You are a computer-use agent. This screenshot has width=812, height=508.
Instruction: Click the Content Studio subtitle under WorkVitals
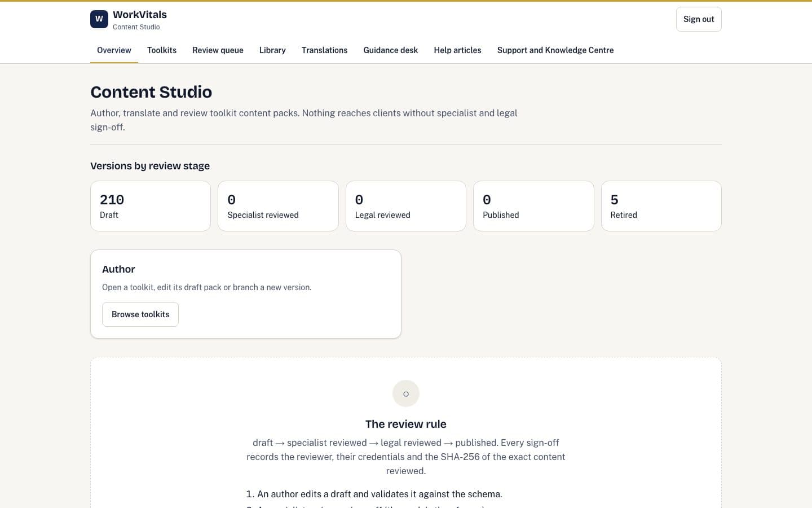[x=136, y=27]
